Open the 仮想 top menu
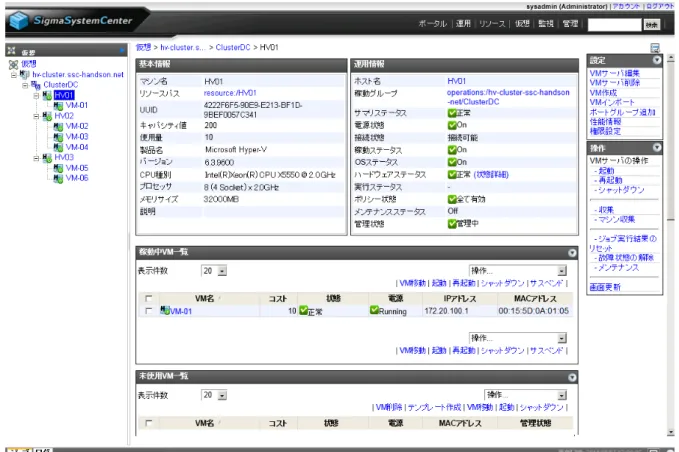Image resolution: width=679 pixels, height=452 pixels. coord(522,24)
